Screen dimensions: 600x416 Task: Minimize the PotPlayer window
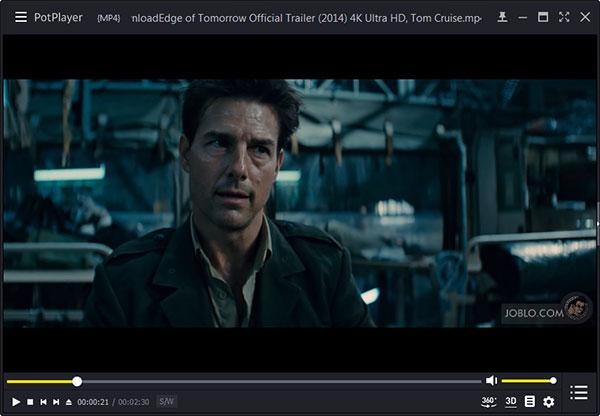522,18
